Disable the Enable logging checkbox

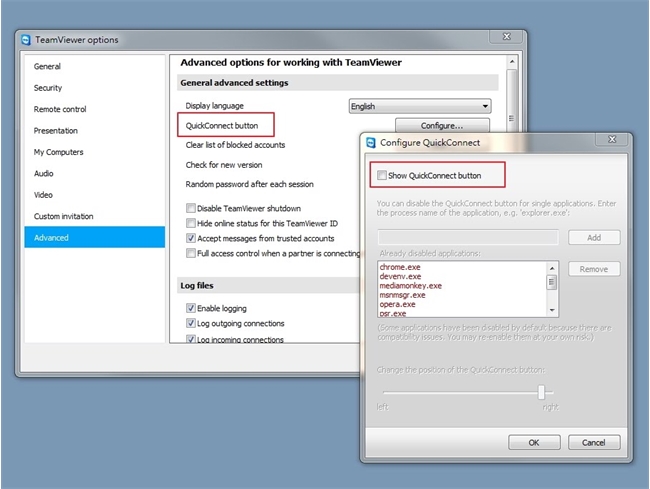(191, 308)
